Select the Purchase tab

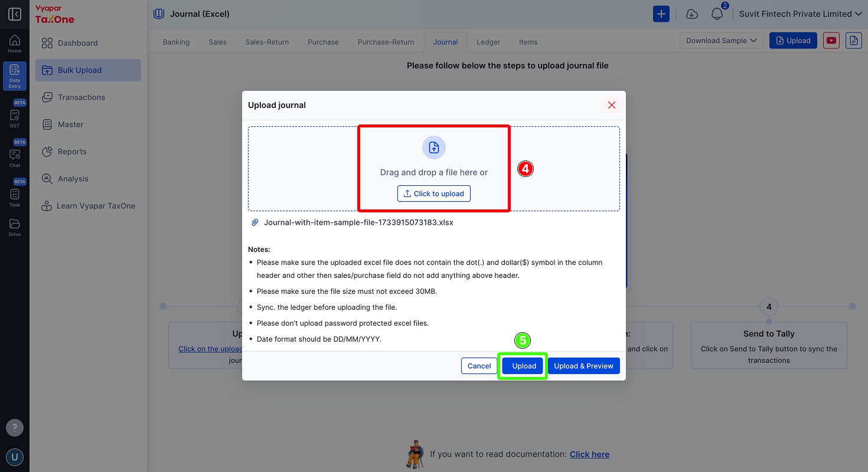click(x=324, y=42)
